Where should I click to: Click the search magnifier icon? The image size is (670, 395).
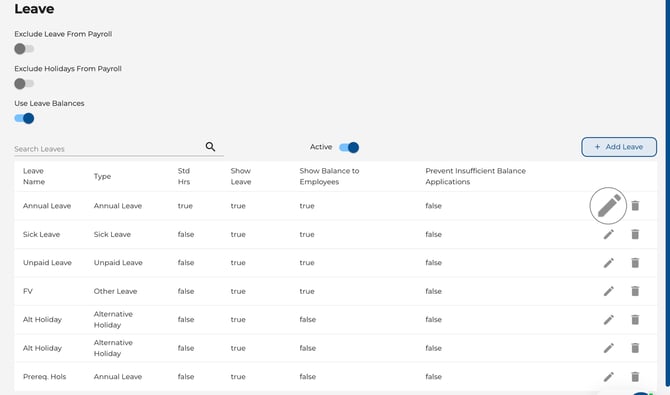click(x=210, y=147)
